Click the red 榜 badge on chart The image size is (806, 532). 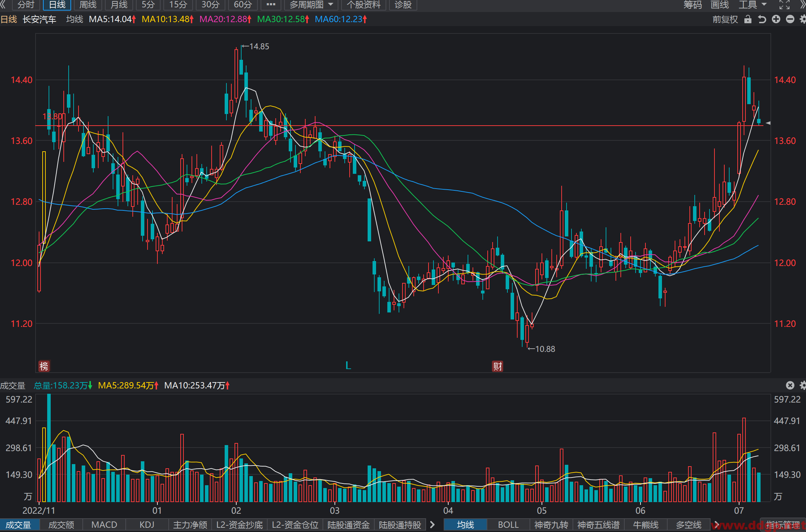coord(44,366)
